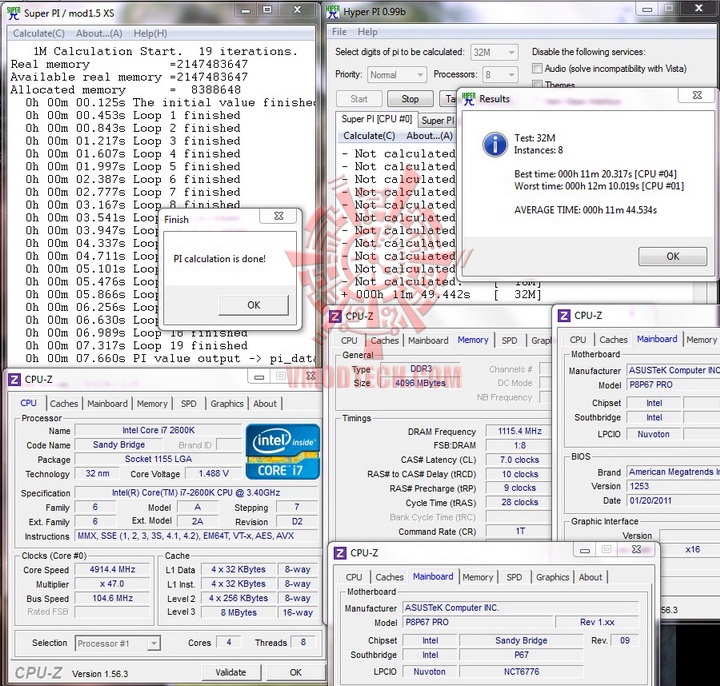
Task: Click the '000h 11m 49.442s' result line
Action: 441,294
